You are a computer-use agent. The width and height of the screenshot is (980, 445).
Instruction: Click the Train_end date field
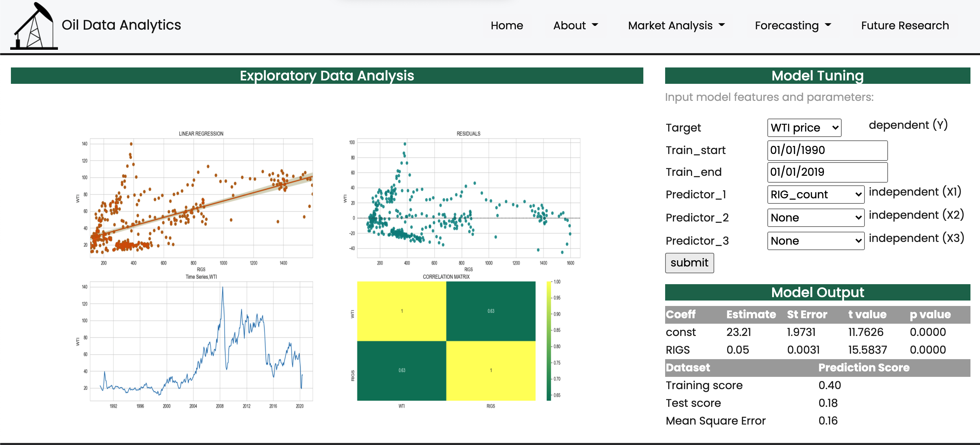tap(827, 172)
